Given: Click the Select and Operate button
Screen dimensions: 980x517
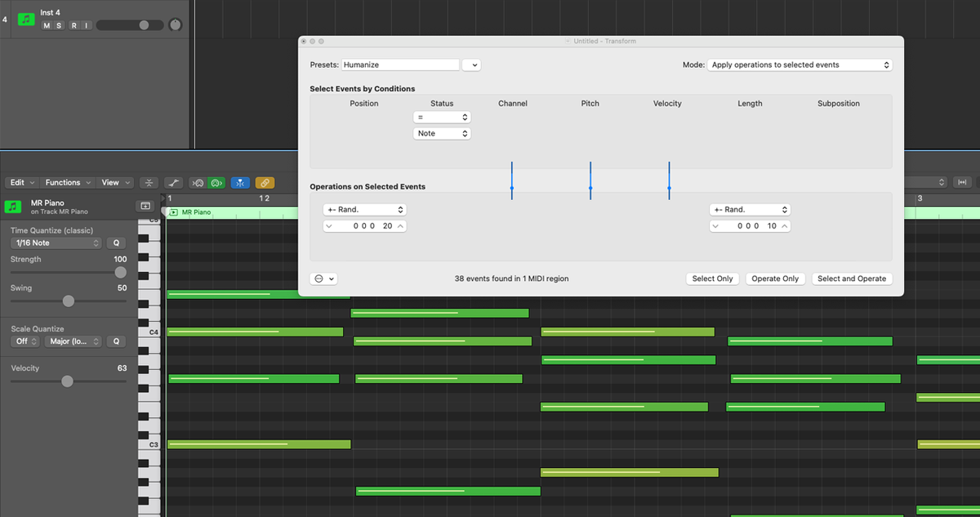Looking at the screenshot, I should pyautogui.click(x=852, y=279).
